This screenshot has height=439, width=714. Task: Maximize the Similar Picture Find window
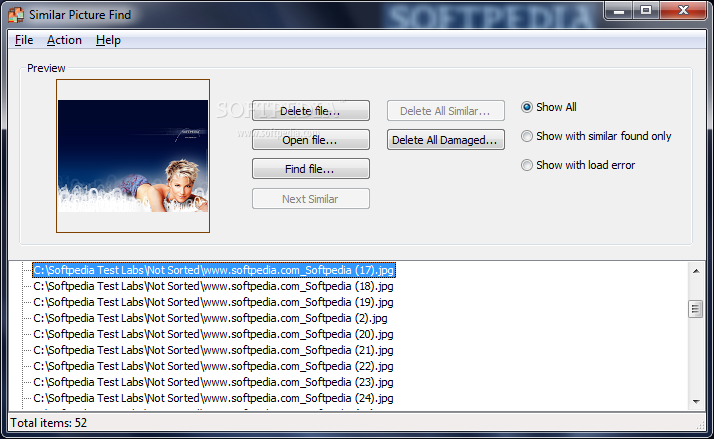point(646,10)
